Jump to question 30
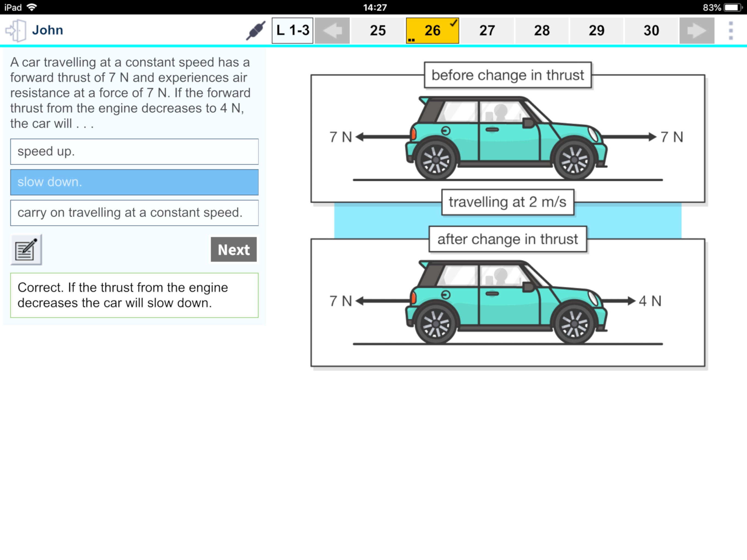Screen dimensions: 747x560 click(651, 30)
